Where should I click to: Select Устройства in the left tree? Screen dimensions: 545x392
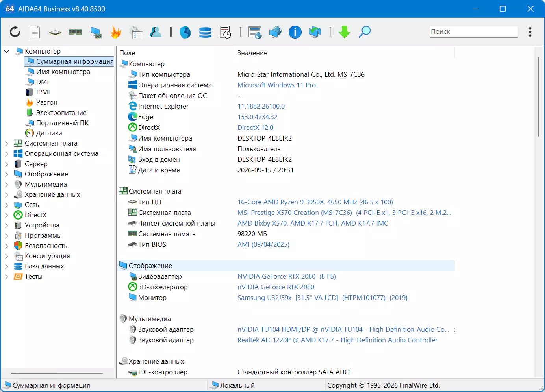(x=42, y=225)
